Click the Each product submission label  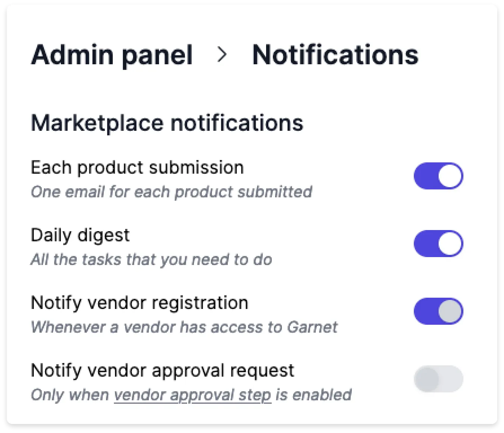137,168
